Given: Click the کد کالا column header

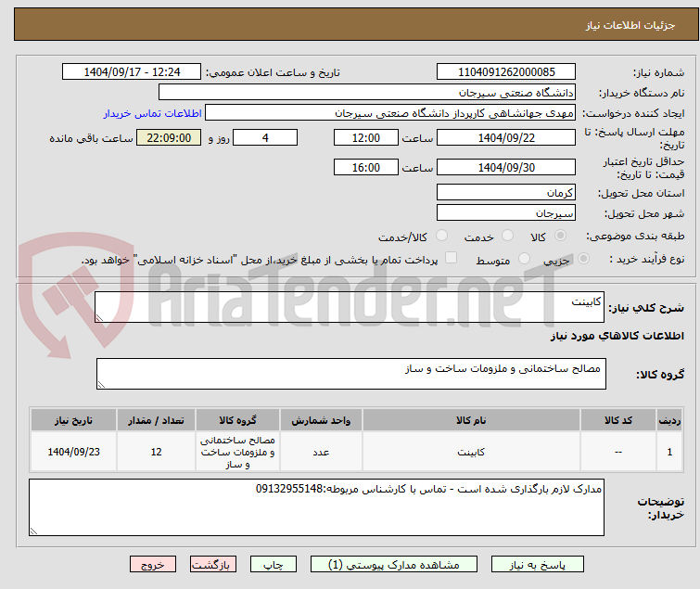Looking at the screenshot, I should pos(617,420).
